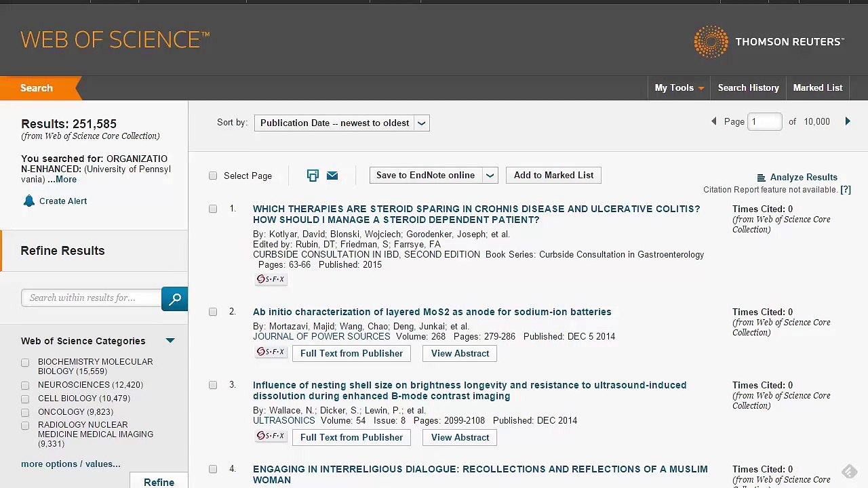Check the Cell Biology category filter
This screenshot has width=868, height=488.
[25, 399]
